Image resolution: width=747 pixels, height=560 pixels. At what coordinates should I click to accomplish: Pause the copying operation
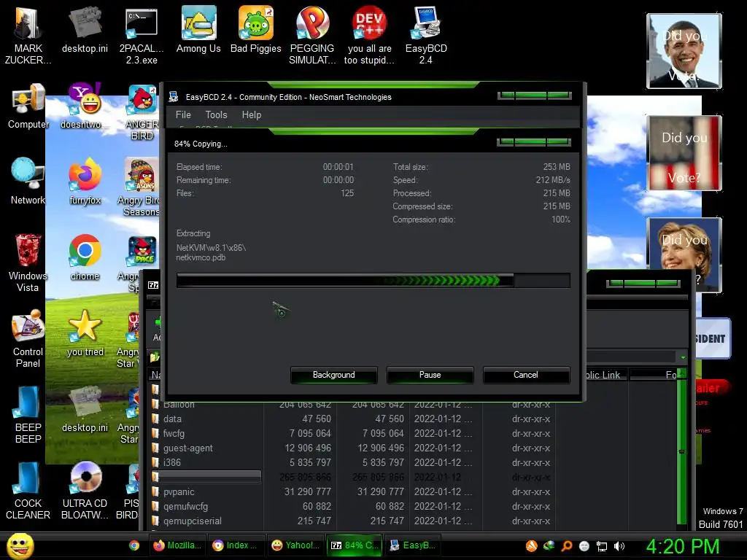coord(430,375)
